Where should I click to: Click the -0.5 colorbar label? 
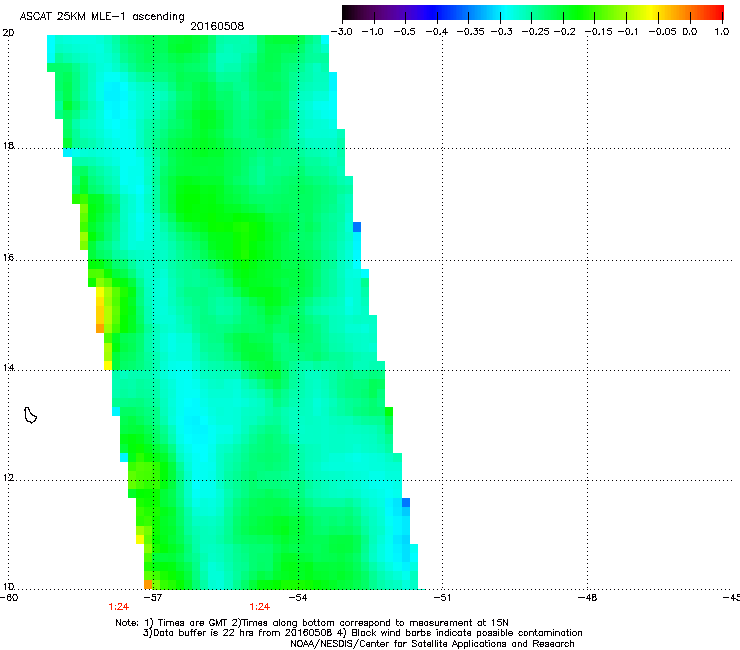(x=404, y=32)
